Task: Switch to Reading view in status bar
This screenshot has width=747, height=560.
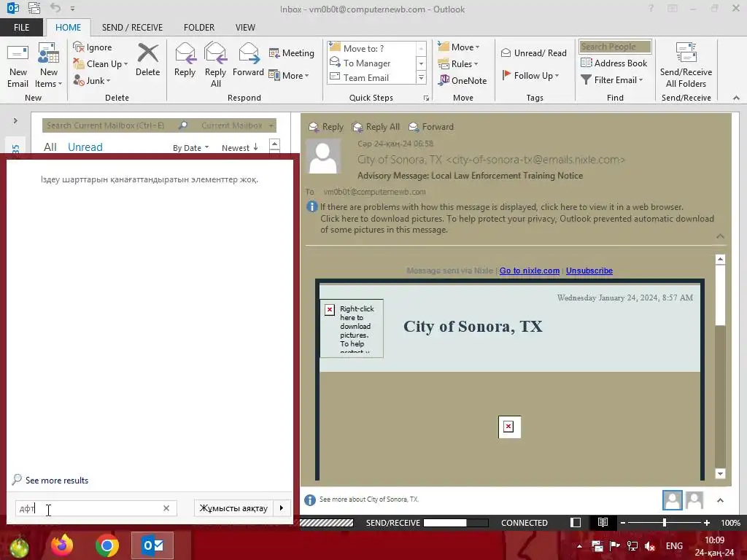Action: 603,522
